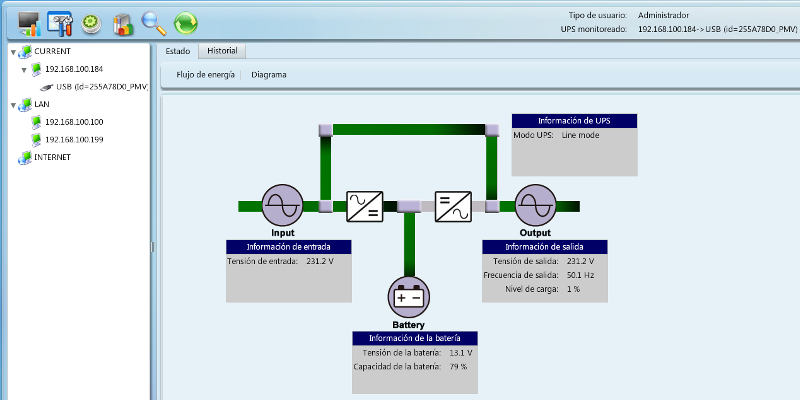Click the Battery label under battery symbol

pos(409,324)
